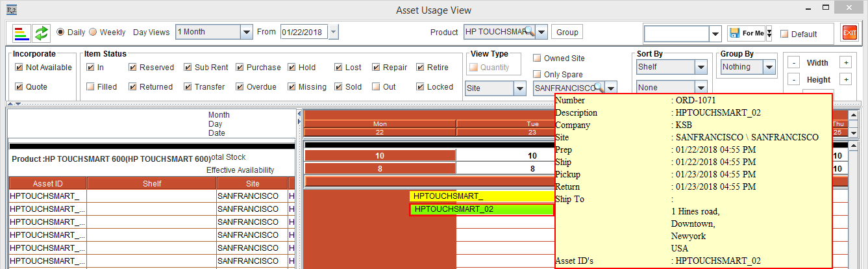
Task: Enable the Filled item status checkbox
Action: (91, 86)
